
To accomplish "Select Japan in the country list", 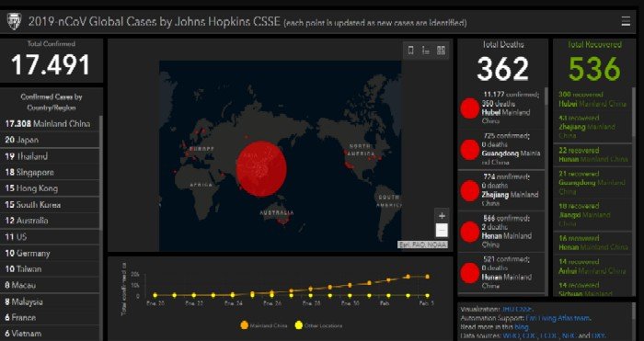I will pyautogui.click(x=50, y=140).
